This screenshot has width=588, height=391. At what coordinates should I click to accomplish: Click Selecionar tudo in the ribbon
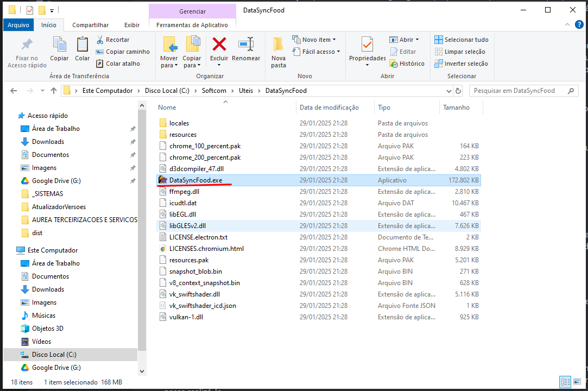pyautogui.click(x=461, y=40)
